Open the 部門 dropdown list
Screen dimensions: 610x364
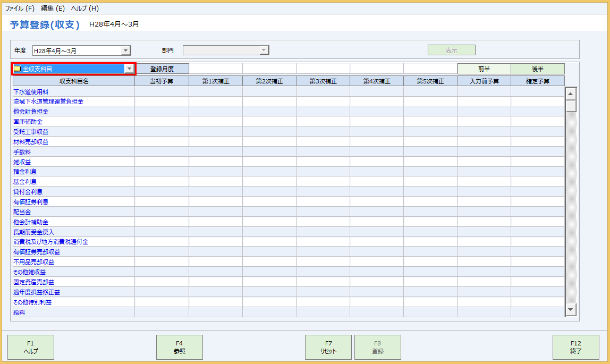click(x=264, y=51)
